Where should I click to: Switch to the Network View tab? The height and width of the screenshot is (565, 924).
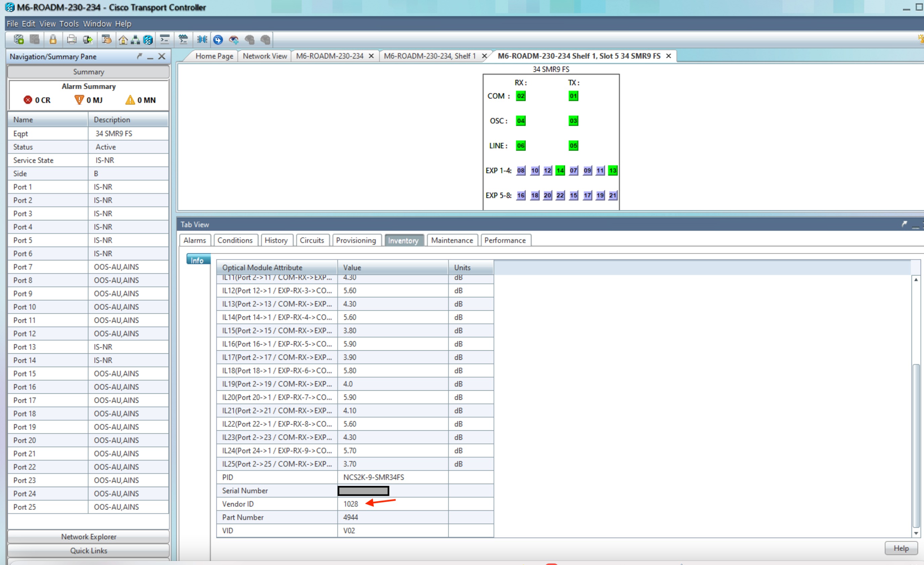pyautogui.click(x=265, y=56)
